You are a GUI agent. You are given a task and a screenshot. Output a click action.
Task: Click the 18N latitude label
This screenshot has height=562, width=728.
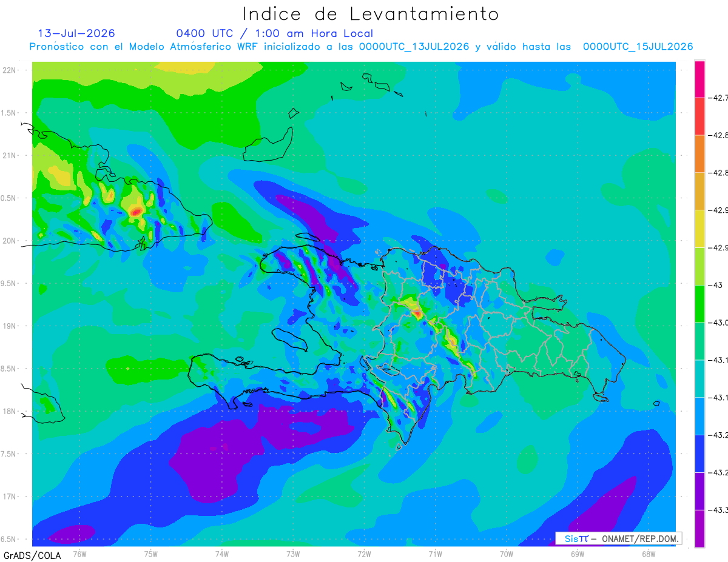tap(9, 411)
